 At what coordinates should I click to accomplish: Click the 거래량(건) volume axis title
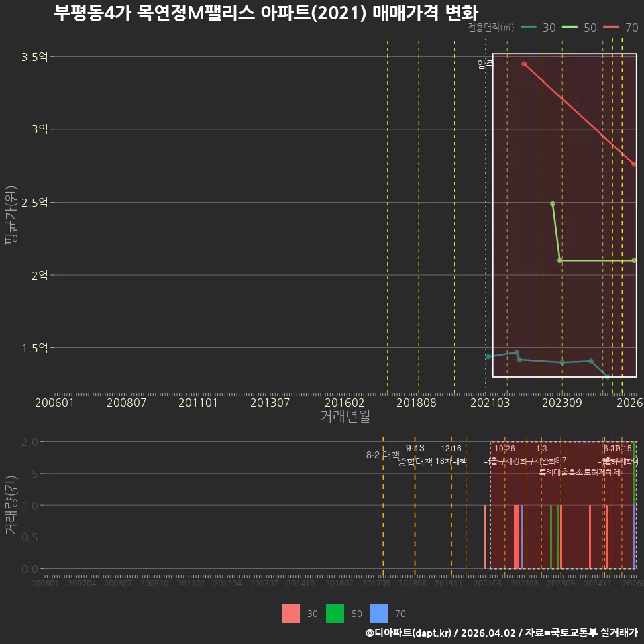[11, 504]
